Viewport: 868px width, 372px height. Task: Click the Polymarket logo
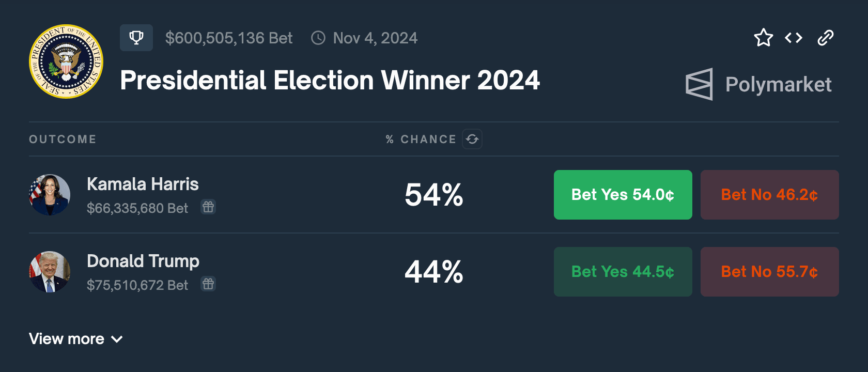[758, 84]
